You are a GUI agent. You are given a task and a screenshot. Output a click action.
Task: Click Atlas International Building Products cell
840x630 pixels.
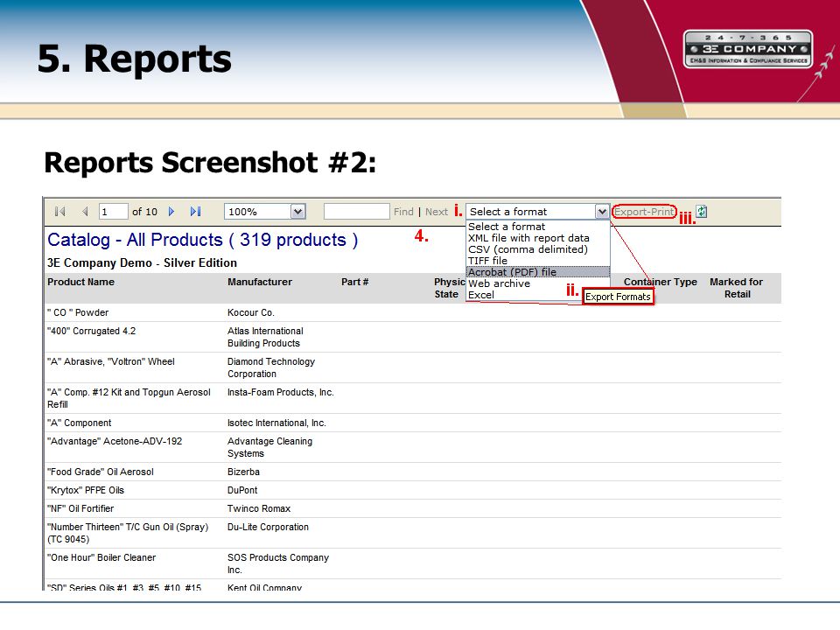265,337
